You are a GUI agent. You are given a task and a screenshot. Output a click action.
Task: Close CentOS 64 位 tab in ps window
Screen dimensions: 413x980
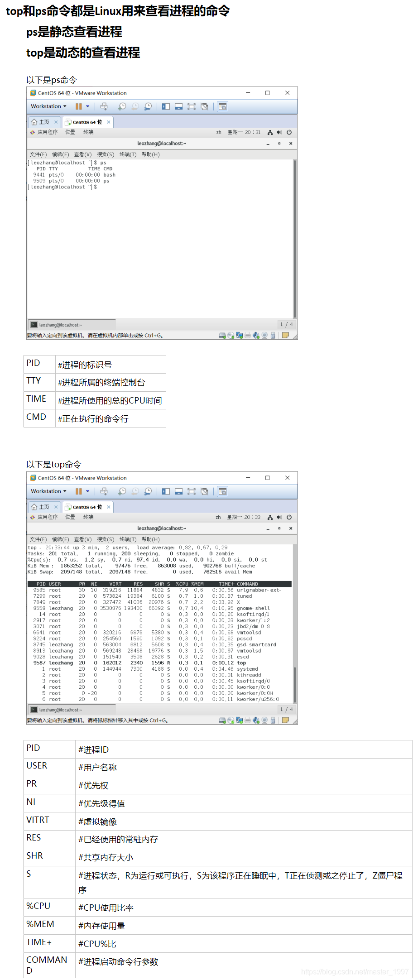[x=109, y=122]
